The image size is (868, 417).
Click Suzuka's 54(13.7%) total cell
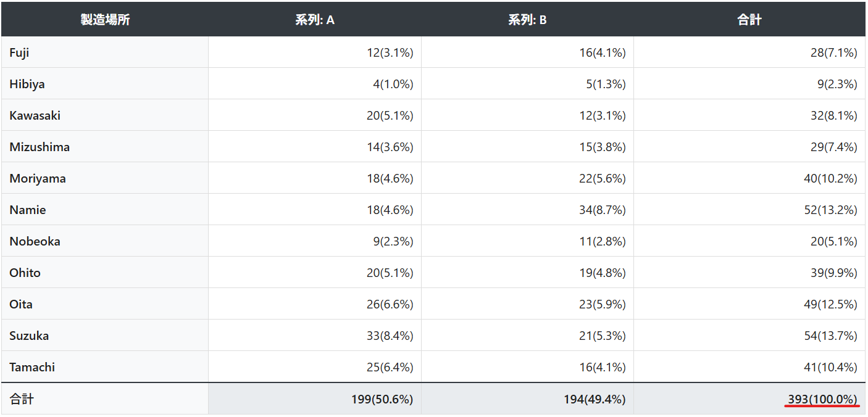(x=831, y=336)
